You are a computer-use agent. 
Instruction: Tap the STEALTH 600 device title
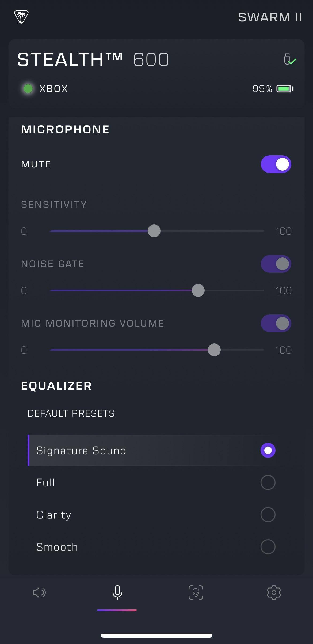[x=93, y=59]
